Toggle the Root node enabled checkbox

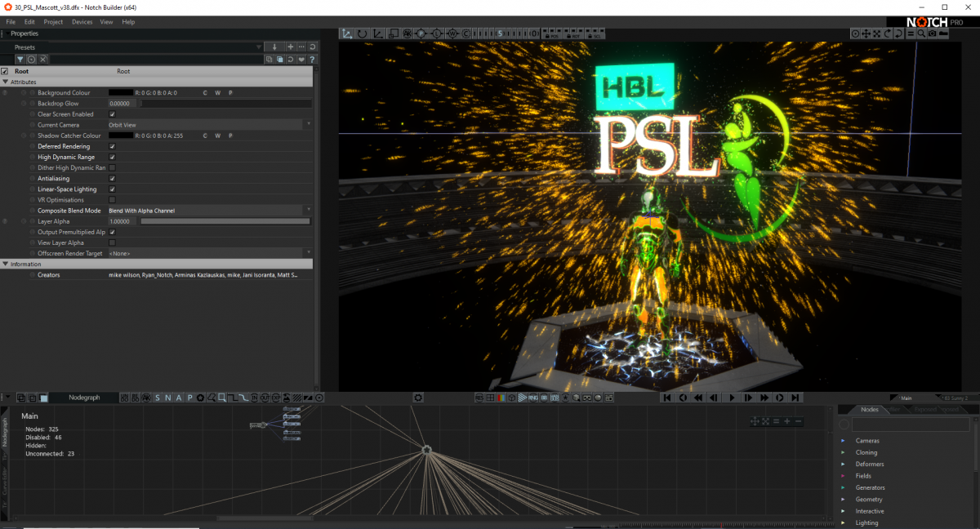[x=5, y=72]
